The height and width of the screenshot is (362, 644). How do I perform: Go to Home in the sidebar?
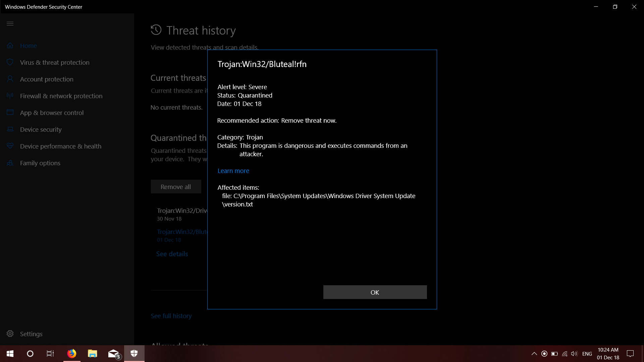[x=29, y=46]
